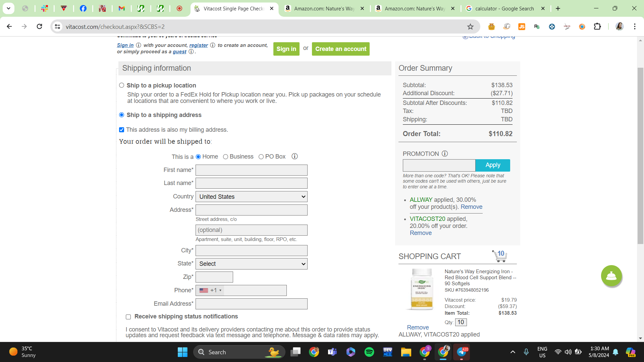
Task: Open Chrome's three-dot menu
Action: [x=635, y=26]
